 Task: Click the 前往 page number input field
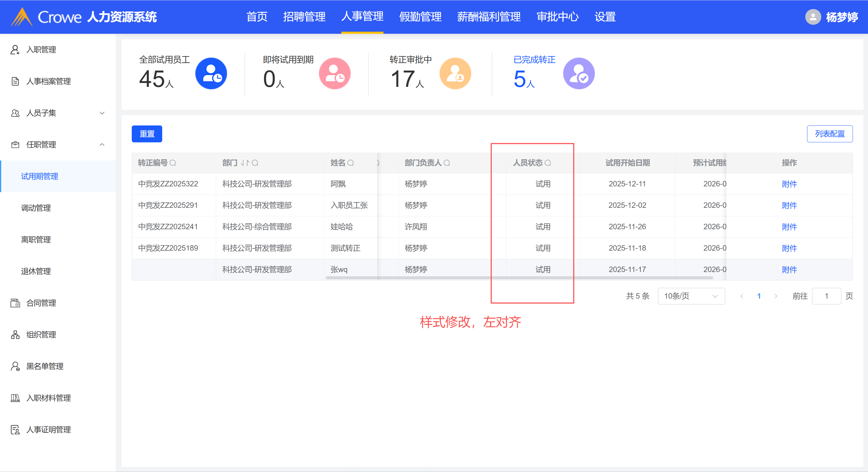[826, 296]
